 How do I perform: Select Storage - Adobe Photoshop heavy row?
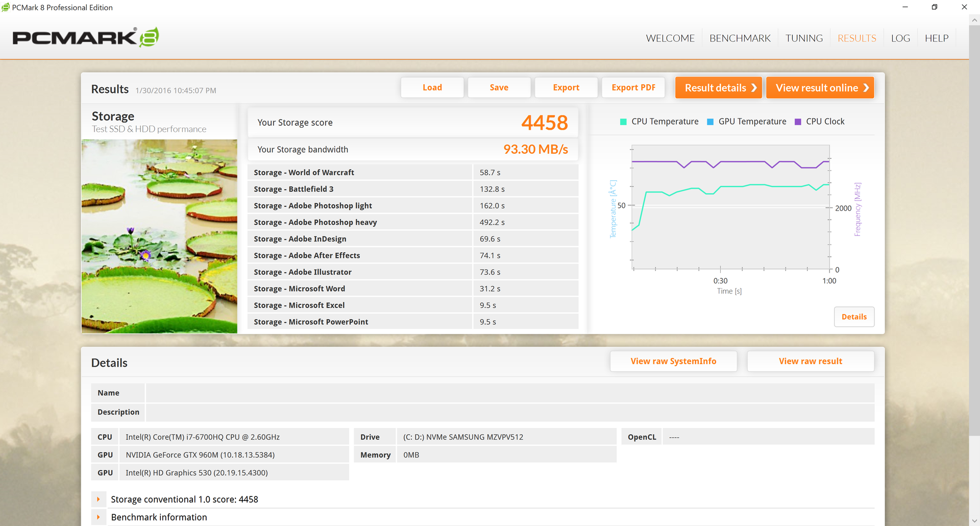[413, 222]
